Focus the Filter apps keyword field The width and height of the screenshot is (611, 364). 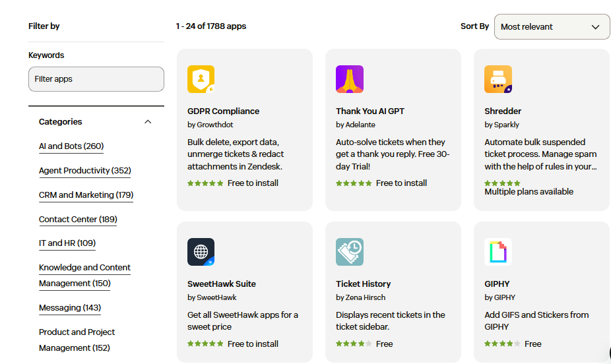pos(96,79)
